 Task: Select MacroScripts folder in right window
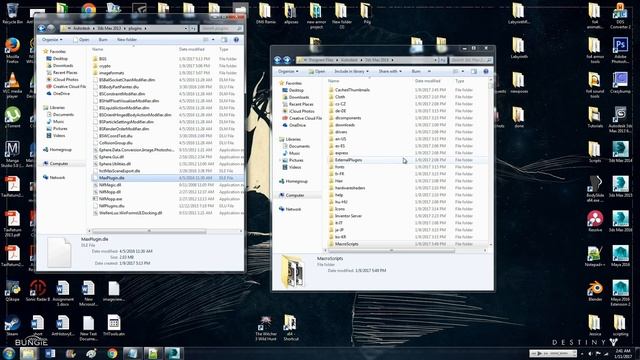coord(408,244)
